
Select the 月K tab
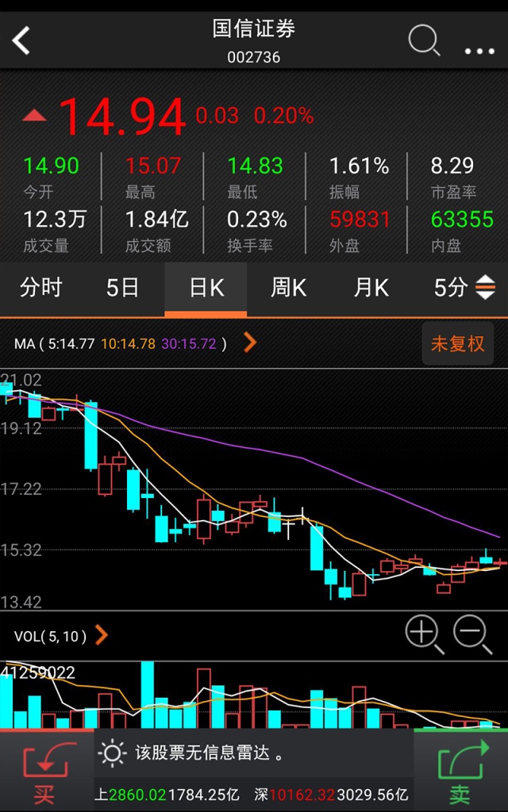pyautogui.click(x=371, y=288)
